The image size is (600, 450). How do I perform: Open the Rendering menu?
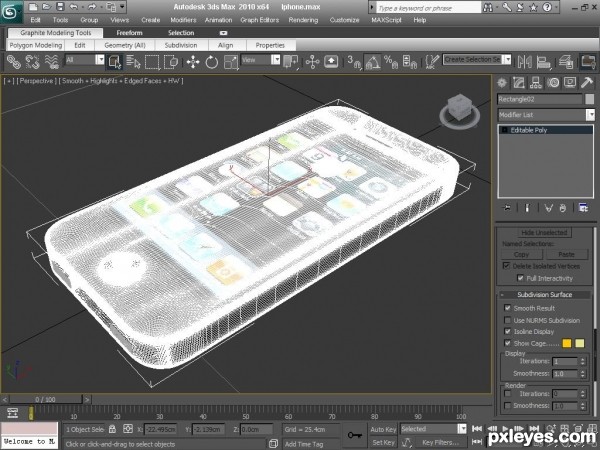[303, 20]
